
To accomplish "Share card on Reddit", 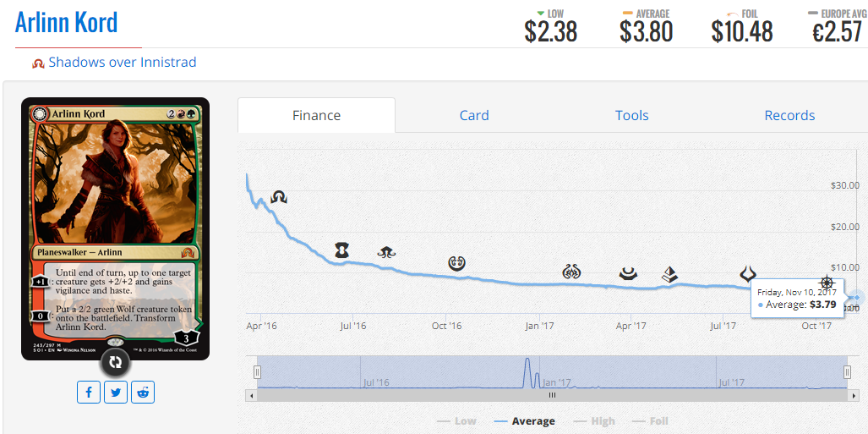I will click(143, 393).
